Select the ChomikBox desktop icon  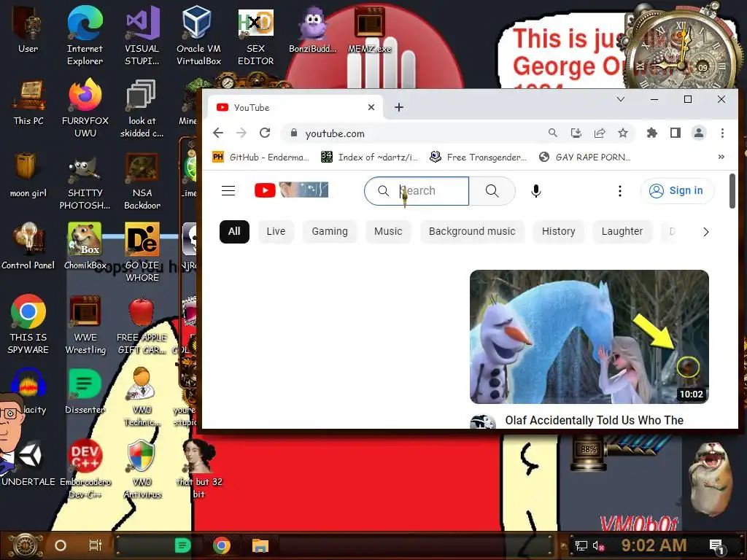click(85, 246)
